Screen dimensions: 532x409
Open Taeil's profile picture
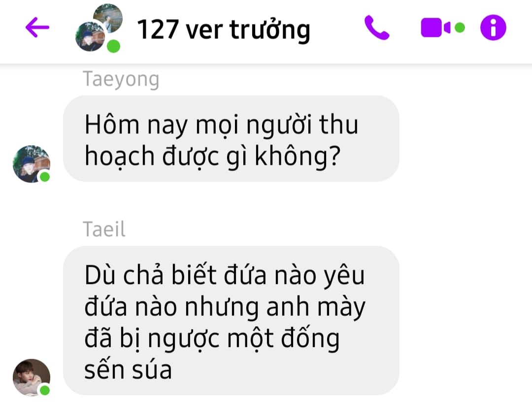tap(31, 378)
